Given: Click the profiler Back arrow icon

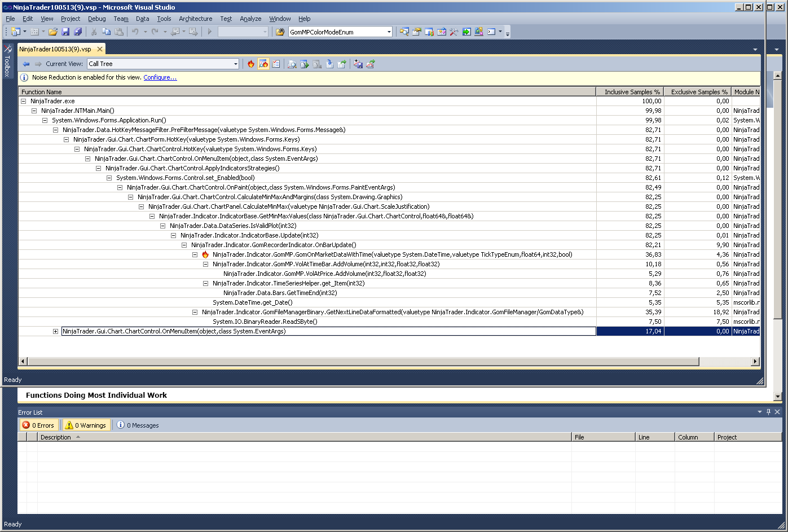Looking at the screenshot, I should pyautogui.click(x=26, y=64).
